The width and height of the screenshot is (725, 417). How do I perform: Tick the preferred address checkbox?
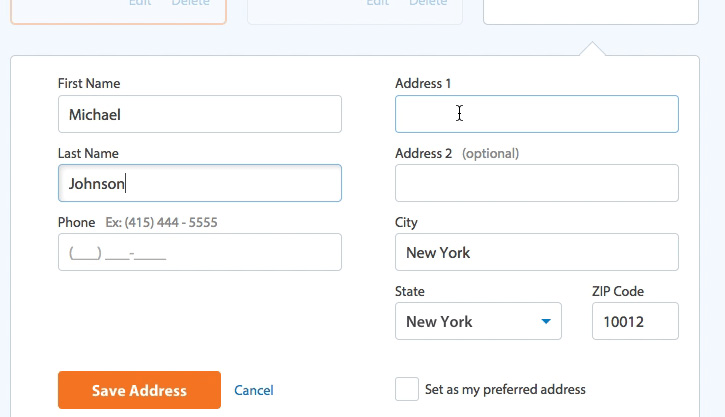click(407, 389)
